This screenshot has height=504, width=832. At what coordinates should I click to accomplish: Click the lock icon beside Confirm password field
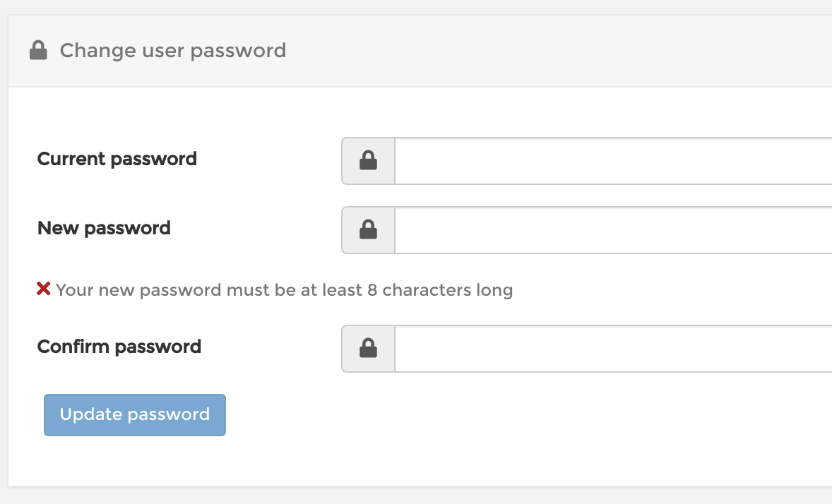pos(368,348)
